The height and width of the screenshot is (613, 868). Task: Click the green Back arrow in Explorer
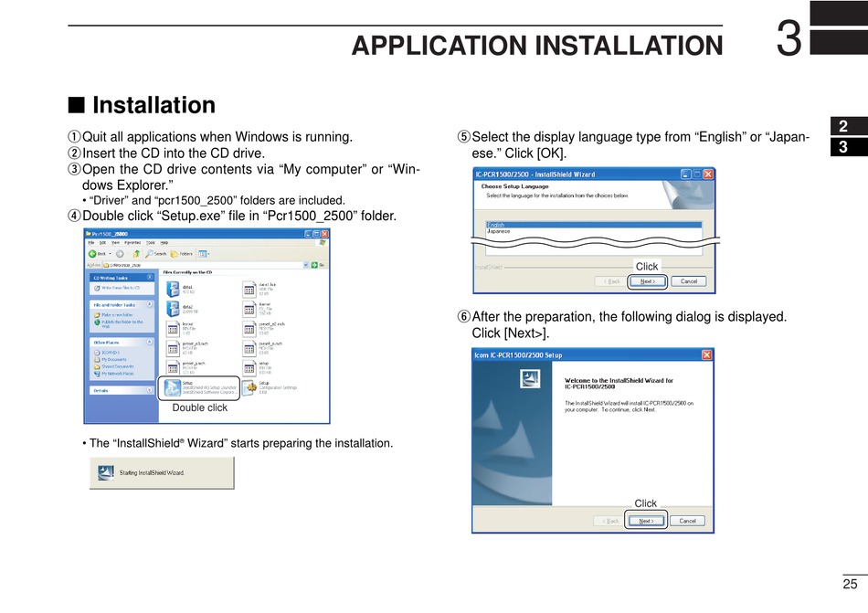click(x=92, y=254)
